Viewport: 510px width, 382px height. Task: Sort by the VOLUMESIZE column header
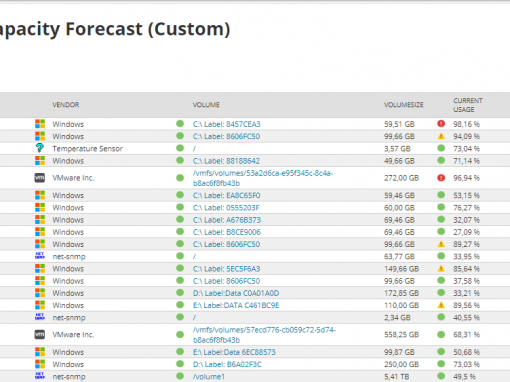coord(403,105)
